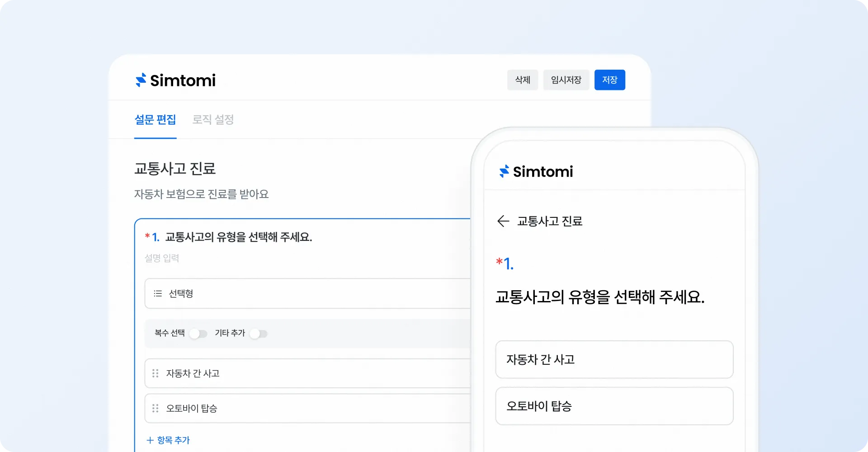
Task: Click the list icon in the 선택형 field
Action: 157,293
